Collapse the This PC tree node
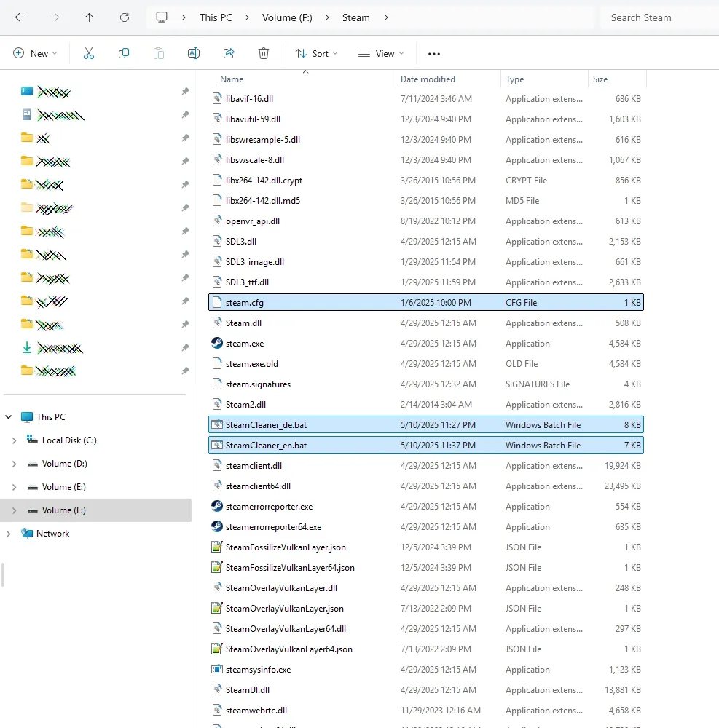 [8, 417]
